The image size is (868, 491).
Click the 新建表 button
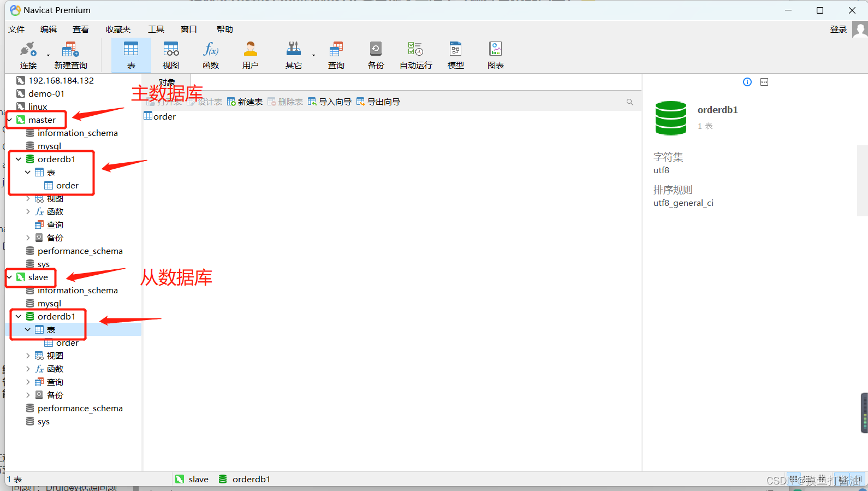245,102
